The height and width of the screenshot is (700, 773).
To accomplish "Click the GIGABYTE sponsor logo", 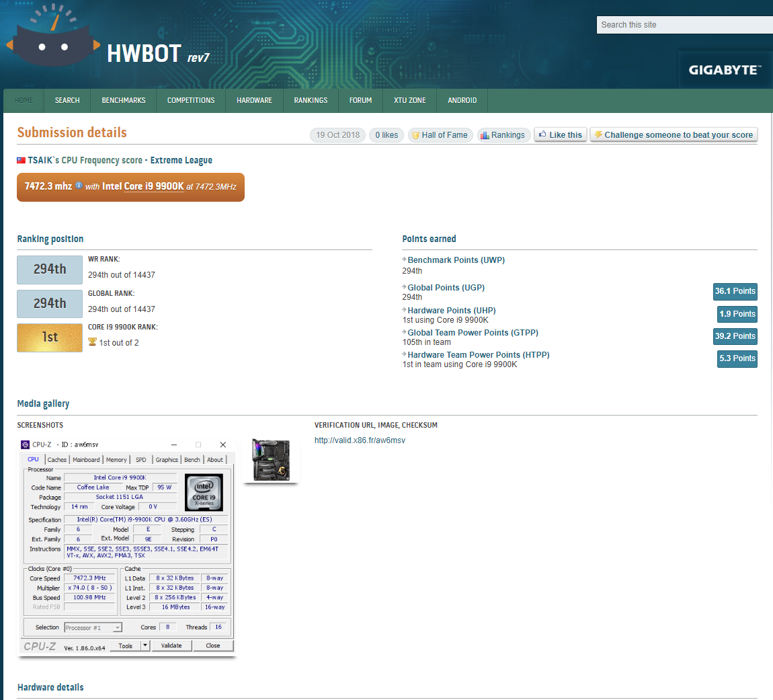I will click(725, 70).
